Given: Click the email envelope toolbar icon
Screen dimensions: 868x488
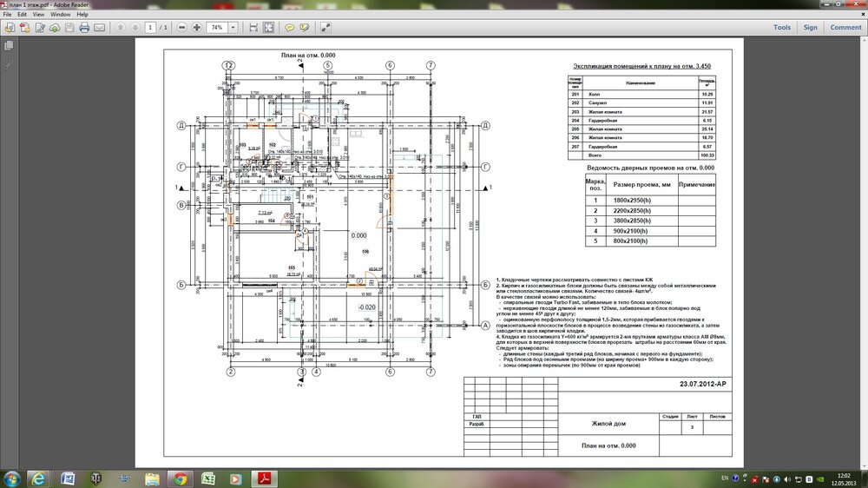Looking at the screenshot, I should [100, 28].
